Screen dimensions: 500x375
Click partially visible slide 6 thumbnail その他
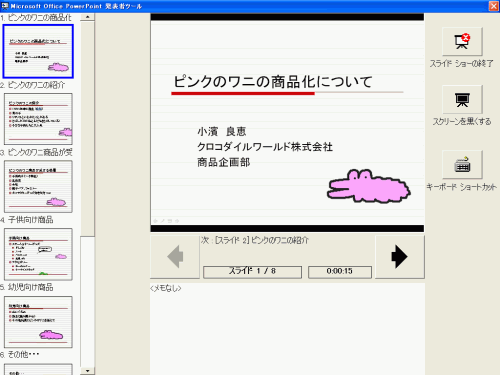[x=38, y=369]
